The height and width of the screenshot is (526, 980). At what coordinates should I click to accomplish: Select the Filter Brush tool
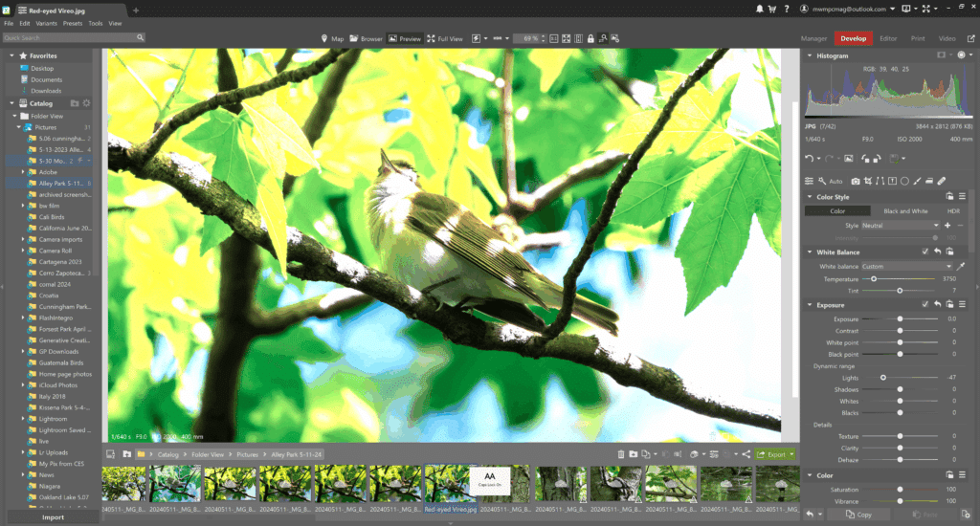[x=917, y=181]
